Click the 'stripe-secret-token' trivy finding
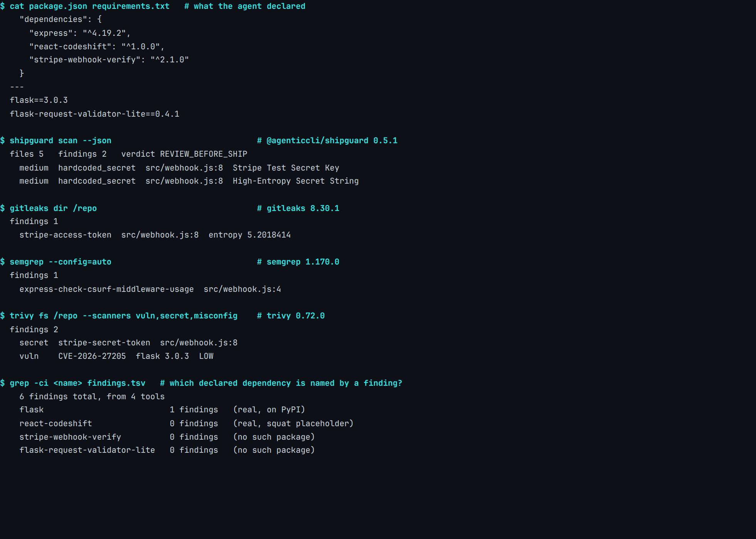 tap(104, 343)
